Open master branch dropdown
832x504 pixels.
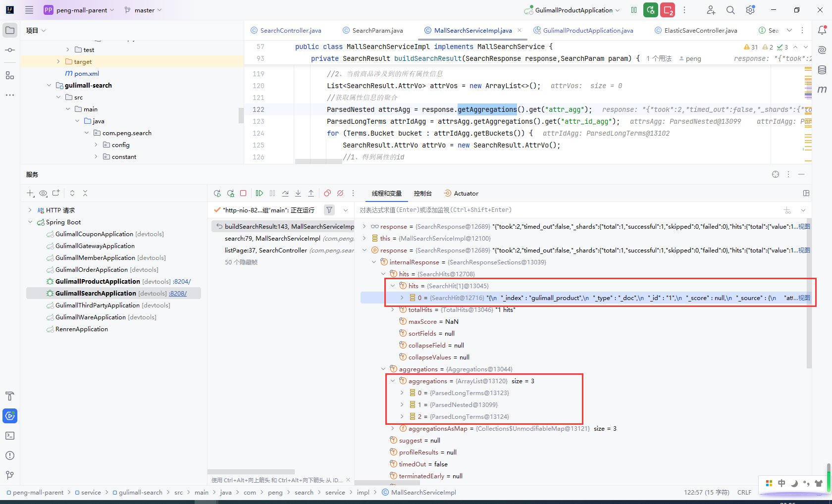point(143,10)
